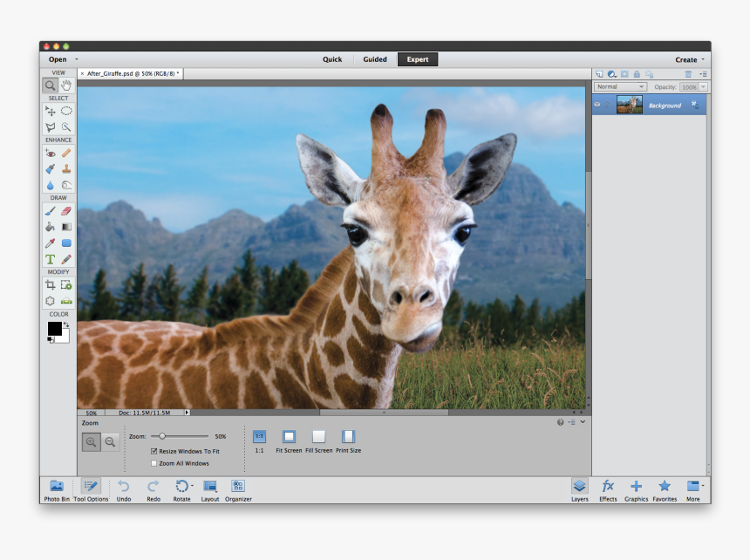Image resolution: width=750 pixels, height=560 pixels.
Task: Select the Crop tool
Action: click(49, 284)
